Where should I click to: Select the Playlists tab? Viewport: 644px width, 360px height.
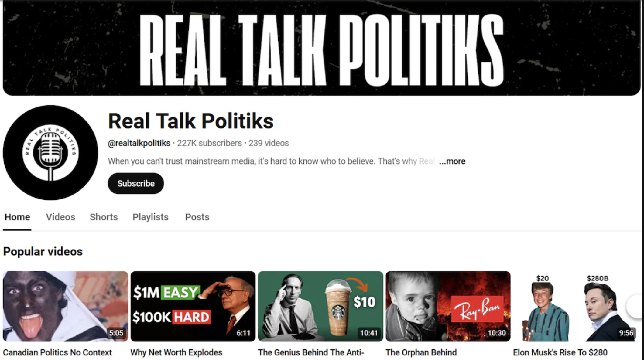pos(150,217)
